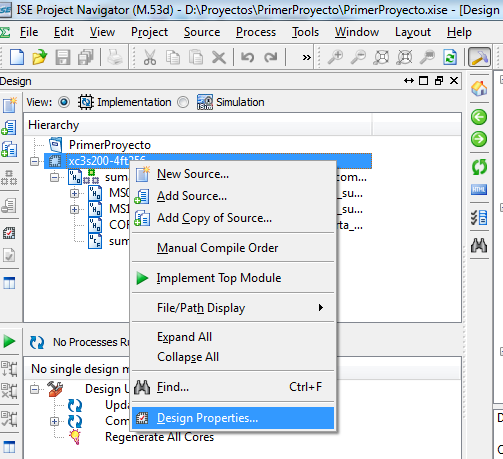This screenshot has width=503, height=459.
Task: Open project with the folder icon
Action: (x=40, y=57)
